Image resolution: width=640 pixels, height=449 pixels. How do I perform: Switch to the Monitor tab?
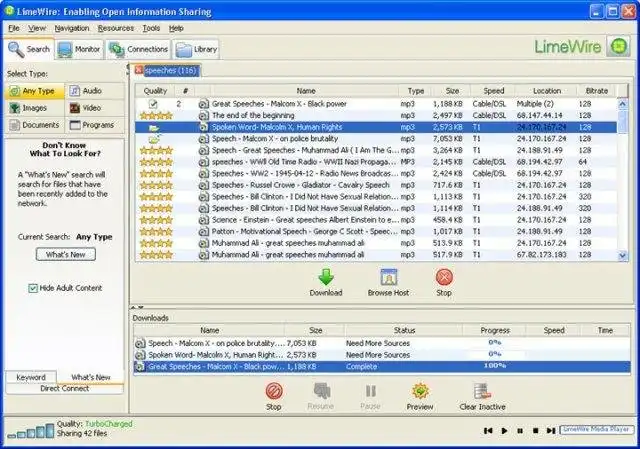(79, 49)
